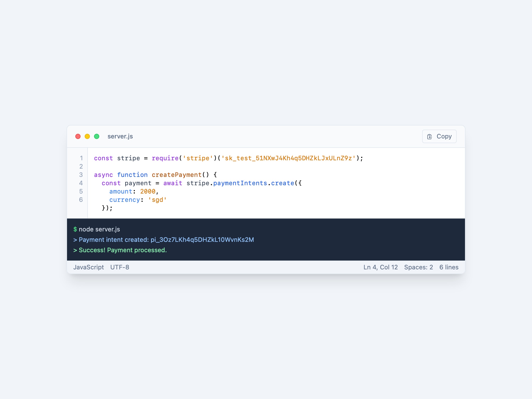Click the 'sgd' currency string
532x399 pixels.
tap(157, 200)
